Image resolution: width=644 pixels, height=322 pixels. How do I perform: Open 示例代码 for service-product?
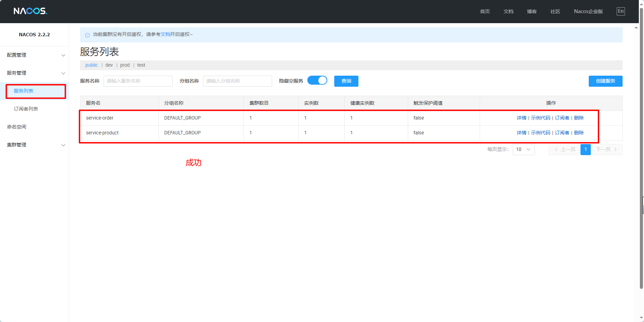541,133
